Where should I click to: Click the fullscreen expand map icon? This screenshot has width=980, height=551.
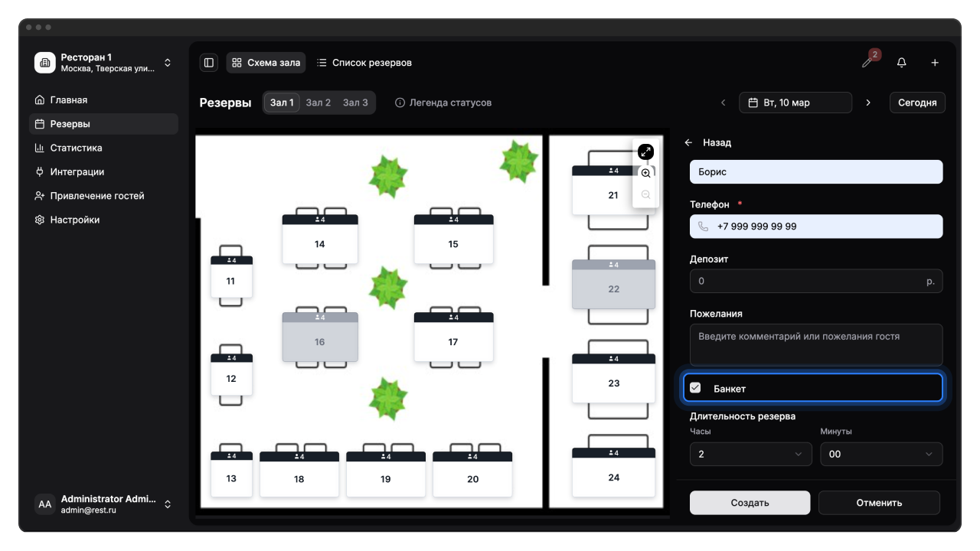click(645, 152)
